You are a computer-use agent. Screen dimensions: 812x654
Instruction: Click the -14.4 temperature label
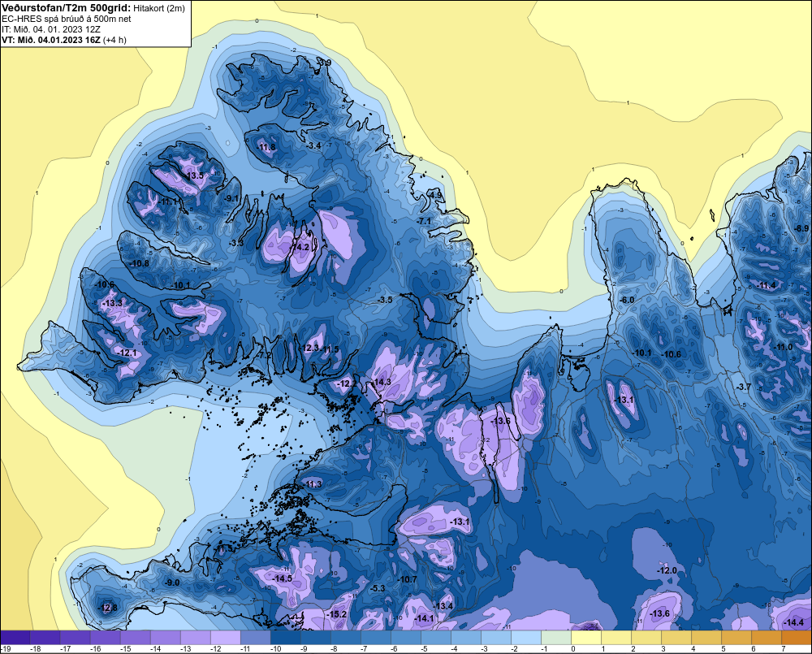794,622
